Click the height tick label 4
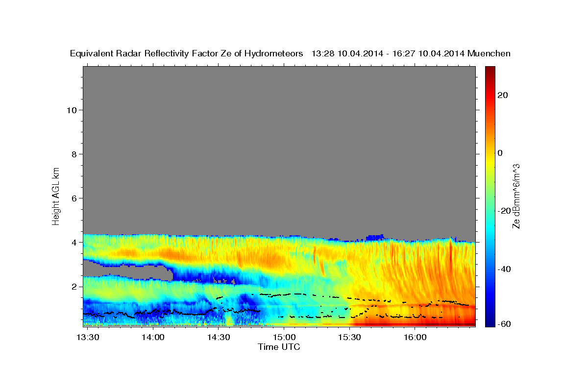Screen dimensions: 588x392 pos(74,242)
